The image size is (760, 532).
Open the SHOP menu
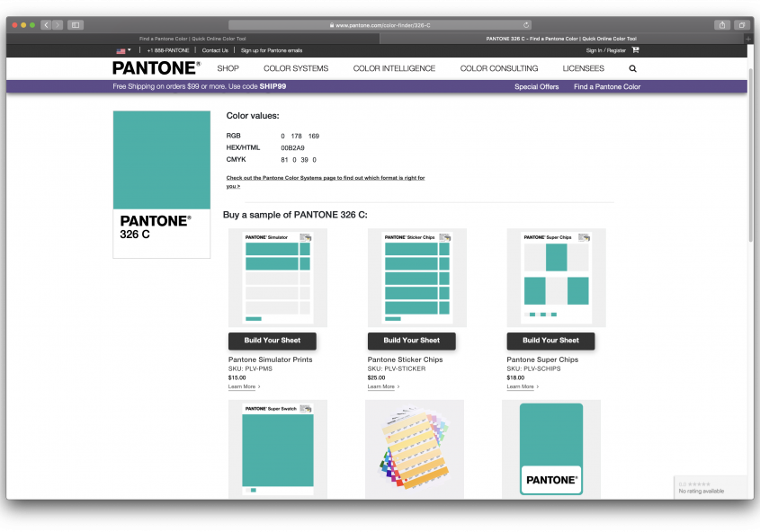pyautogui.click(x=228, y=68)
